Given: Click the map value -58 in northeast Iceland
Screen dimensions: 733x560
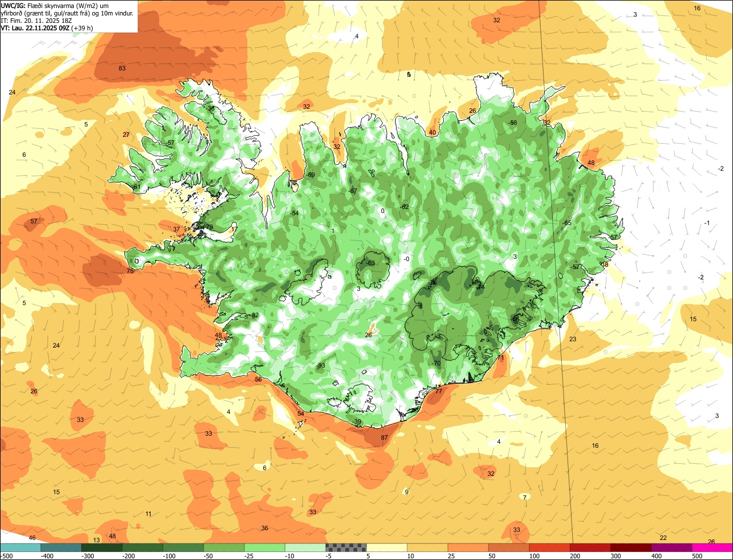Looking at the screenshot, I should click(512, 123).
